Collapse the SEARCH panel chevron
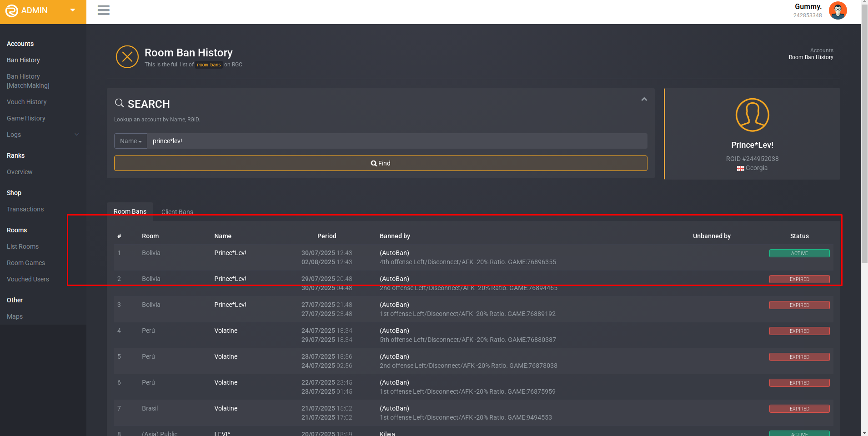 click(x=644, y=99)
